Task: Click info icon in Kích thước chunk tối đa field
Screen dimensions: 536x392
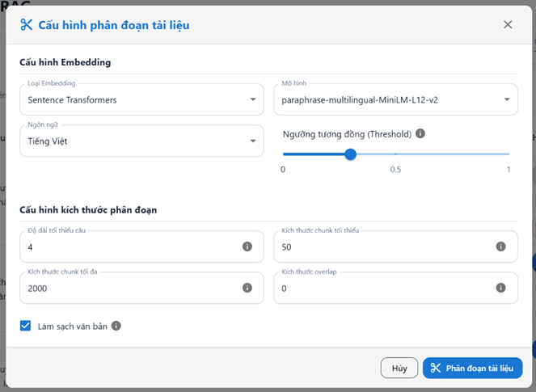Action: click(247, 288)
